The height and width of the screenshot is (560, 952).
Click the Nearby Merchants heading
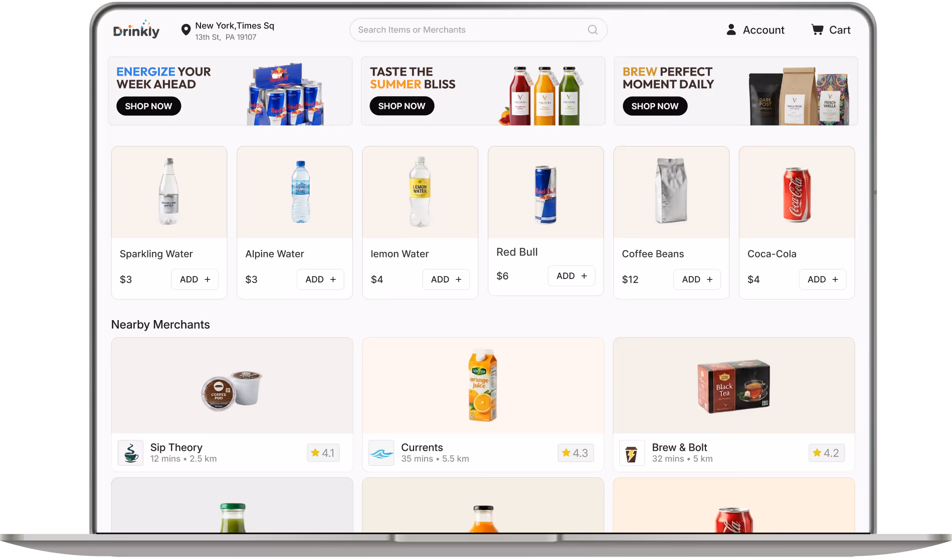pyautogui.click(x=160, y=325)
